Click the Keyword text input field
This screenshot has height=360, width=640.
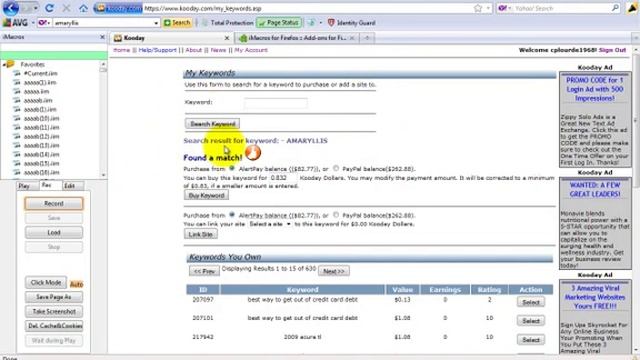tap(276, 103)
